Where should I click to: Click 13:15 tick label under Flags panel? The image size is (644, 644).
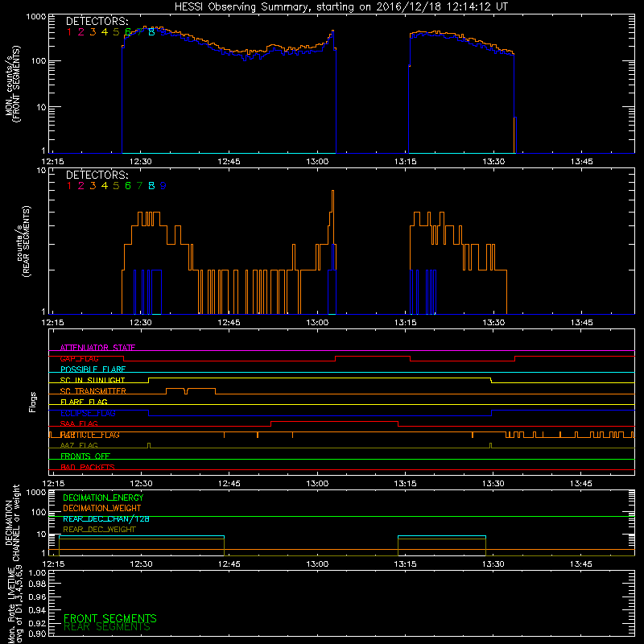pyautogui.click(x=405, y=484)
